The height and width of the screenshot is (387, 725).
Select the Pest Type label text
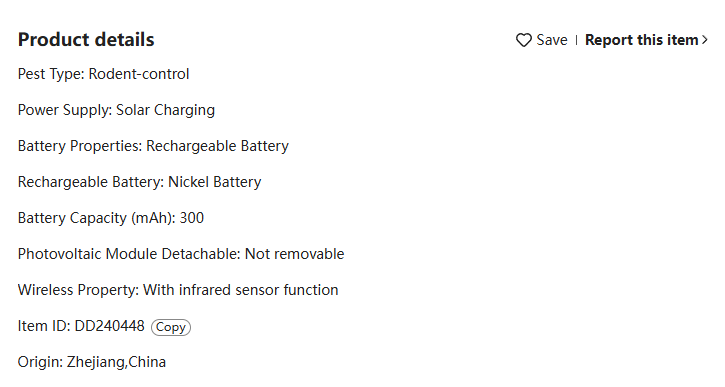pyautogui.click(x=51, y=74)
